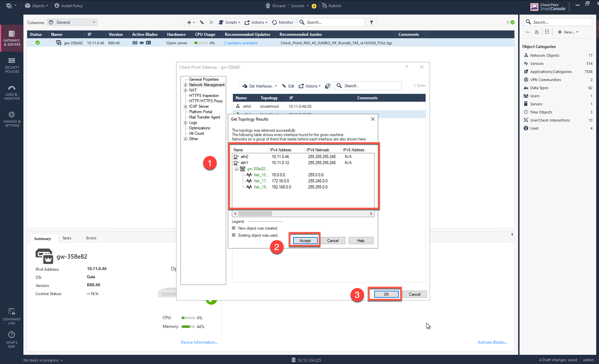
Task: Open Gateways & Servers sidebar view
Action: pos(12,38)
